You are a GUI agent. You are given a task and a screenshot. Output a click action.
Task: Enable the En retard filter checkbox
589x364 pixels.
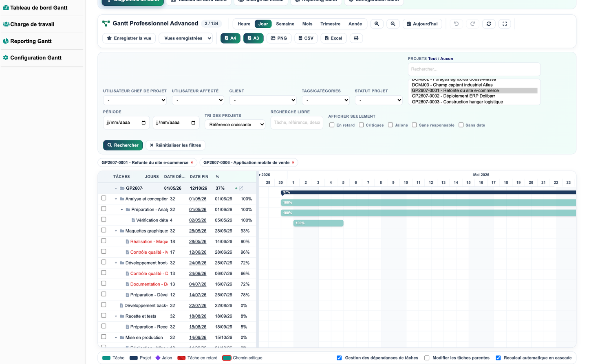click(332, 125)
